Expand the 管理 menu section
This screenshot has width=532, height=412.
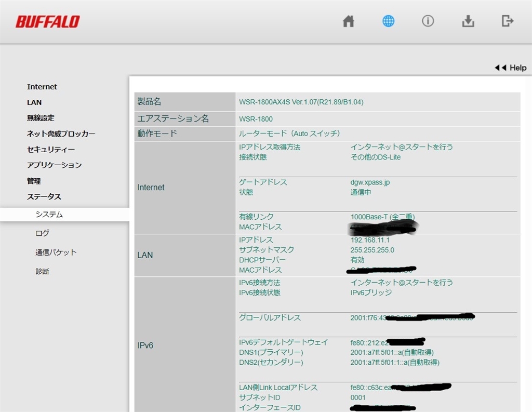click(x=34, y=181)
